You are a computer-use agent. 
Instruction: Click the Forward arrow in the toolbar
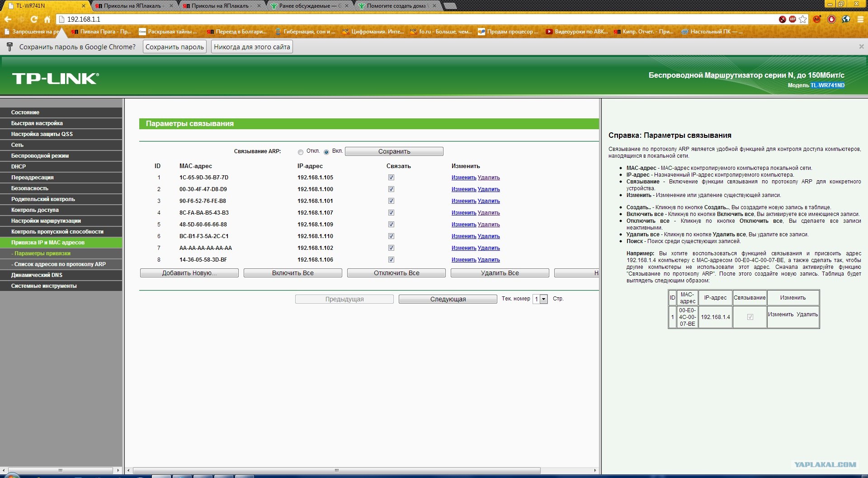[x=21, y=19]
